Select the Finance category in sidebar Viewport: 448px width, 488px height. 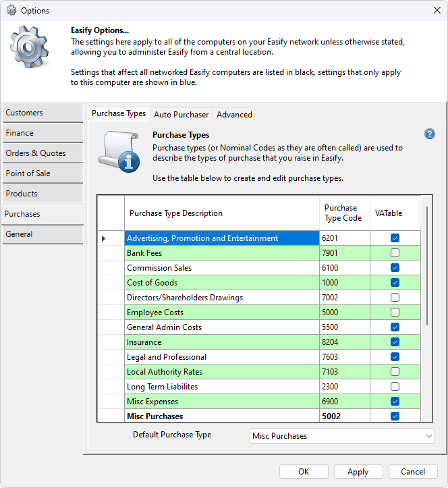42,133
